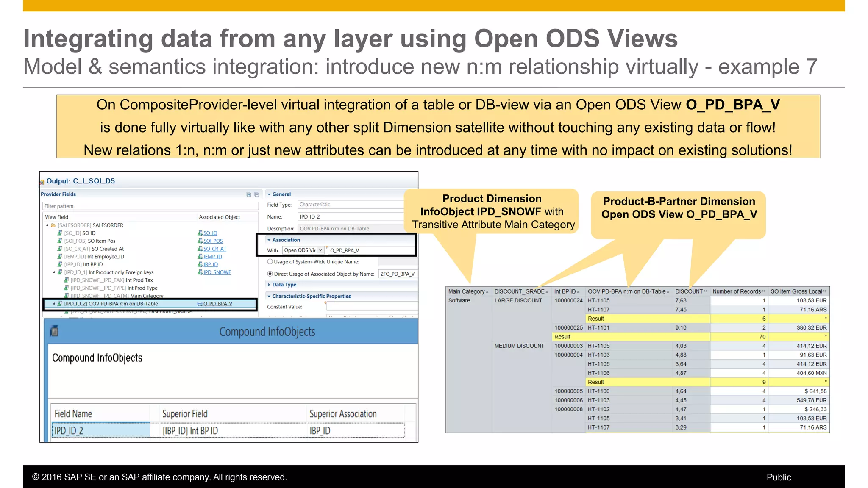
Task: Expand all provider fields with plus icon
Action: [x=249, y=194]
